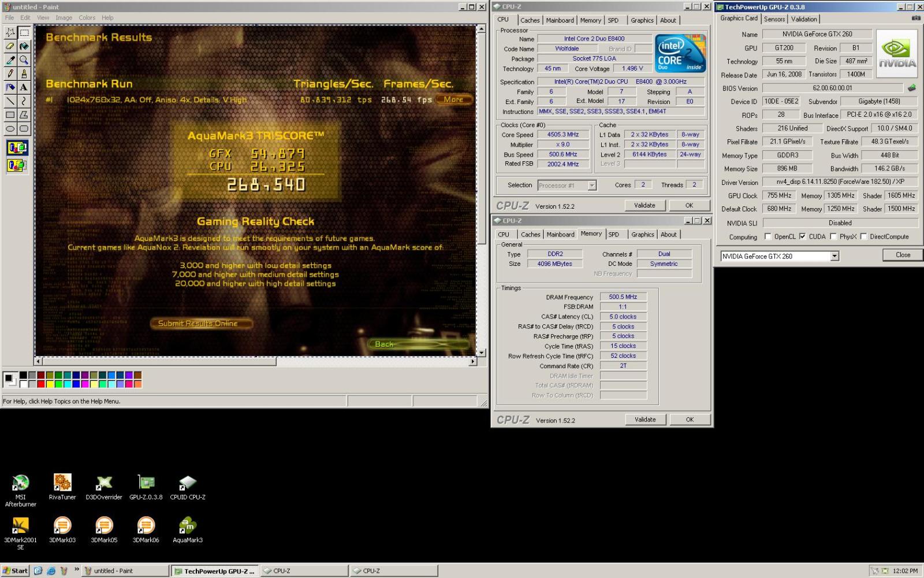Switch to TechPowerUp GPU-Z taskbar button
Image resolution: width=924 pixels, height=578 pixels.
click(215, 571)
